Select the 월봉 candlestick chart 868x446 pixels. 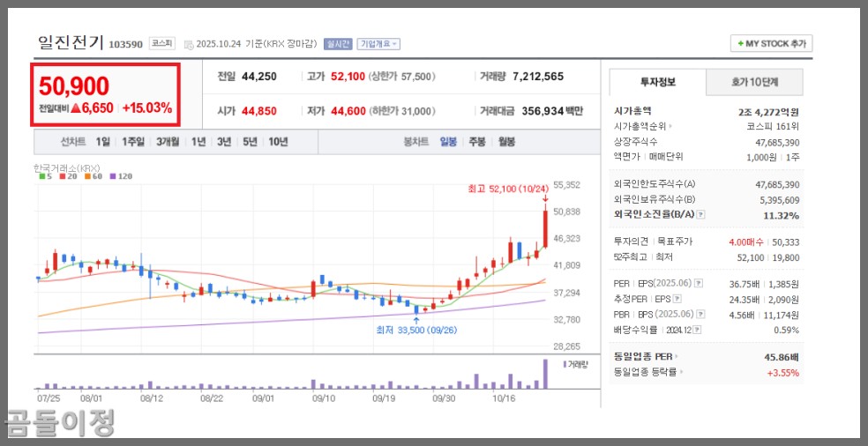[506, 142]
